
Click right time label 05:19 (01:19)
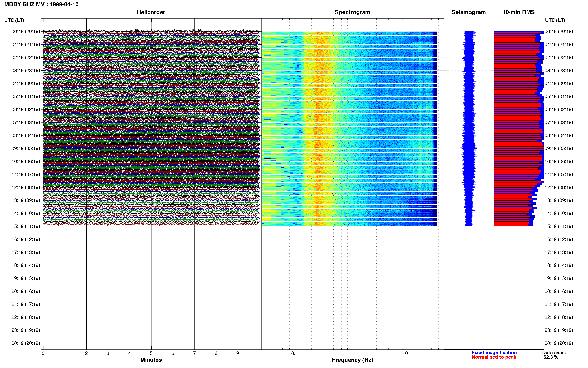tap(559, 96)
